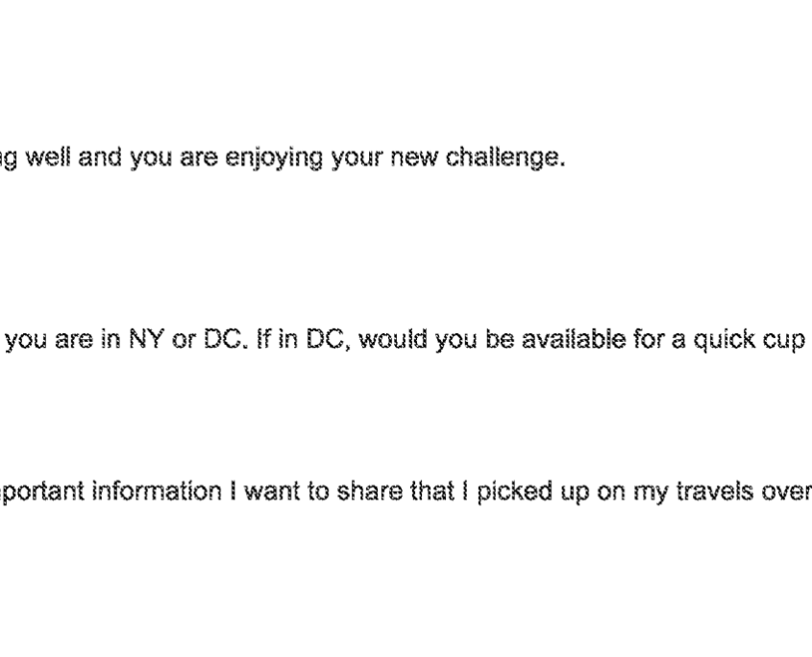Click the word "would" in second line
This screenshot has width=812, height=657.
(393, 340)
